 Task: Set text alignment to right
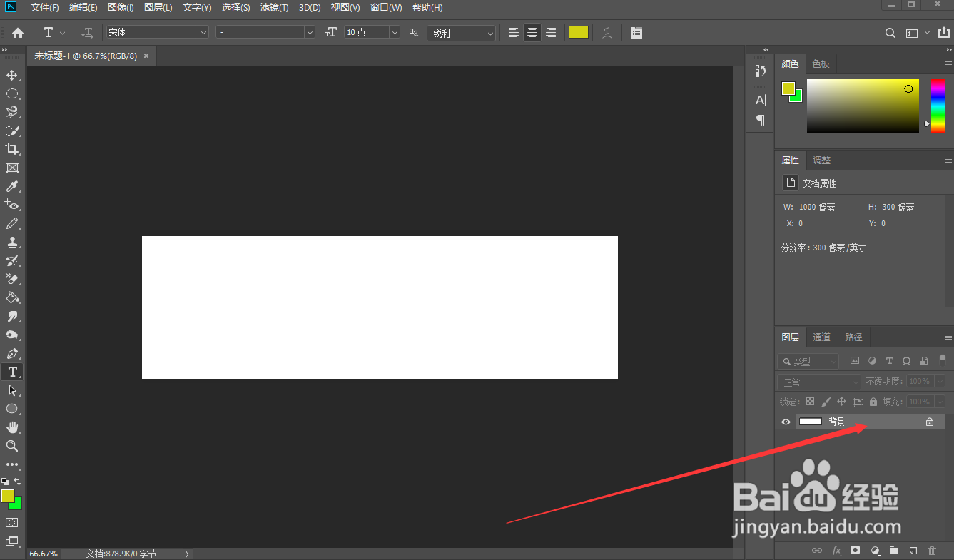(x=551, y=33)
